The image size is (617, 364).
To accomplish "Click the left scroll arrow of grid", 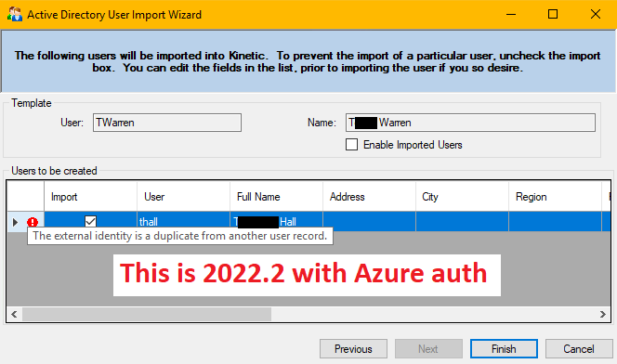I will (x=14, y=314).
